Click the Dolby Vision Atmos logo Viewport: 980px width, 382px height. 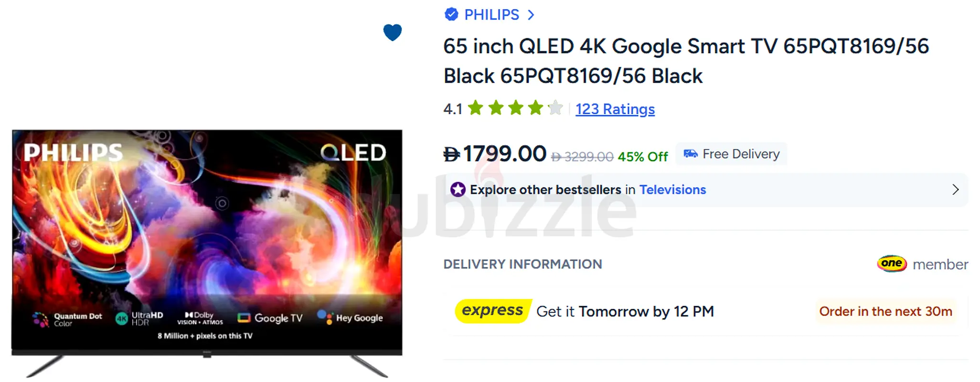200,318
